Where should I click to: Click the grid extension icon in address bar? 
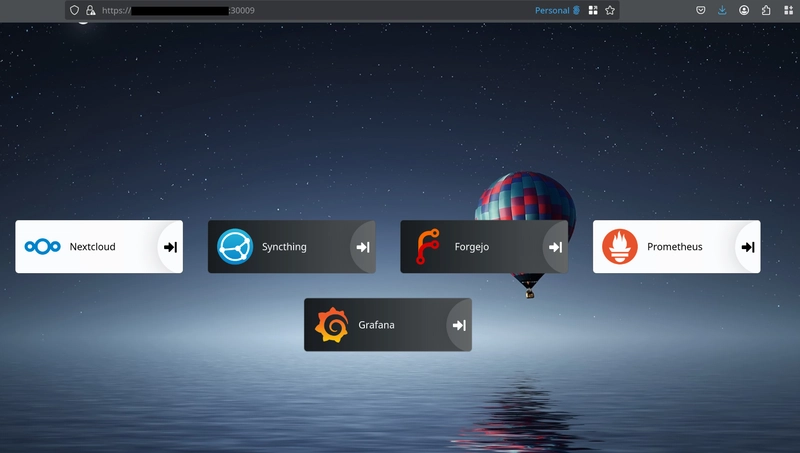[593, 10]
